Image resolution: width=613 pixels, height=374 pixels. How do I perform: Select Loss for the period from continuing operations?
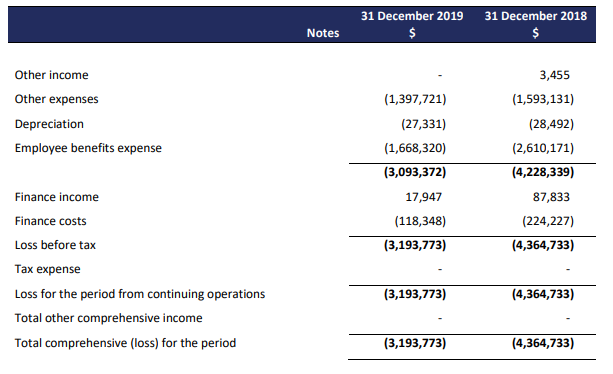click(140, 294)
